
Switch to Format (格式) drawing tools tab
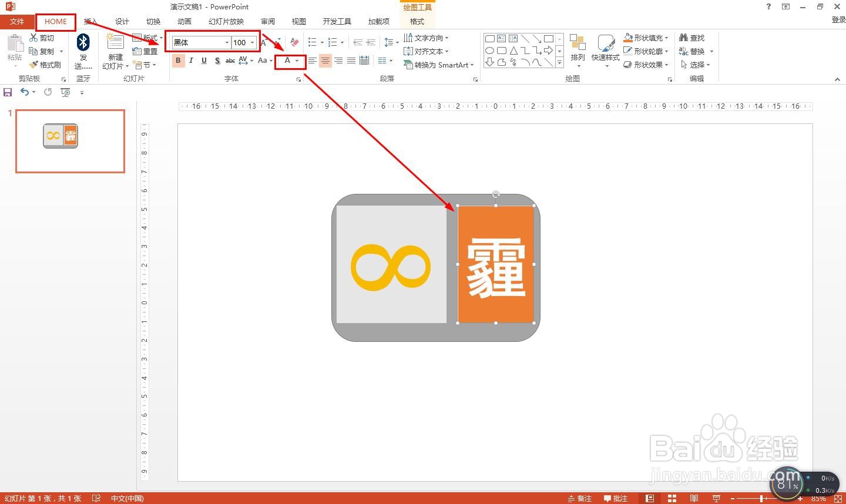[417, 22]
